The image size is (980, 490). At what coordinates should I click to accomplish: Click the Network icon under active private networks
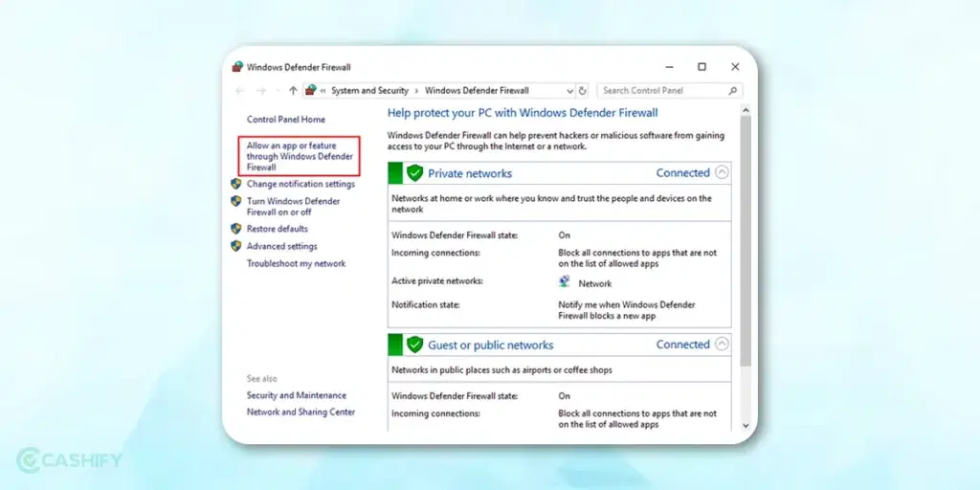(565, 282)
